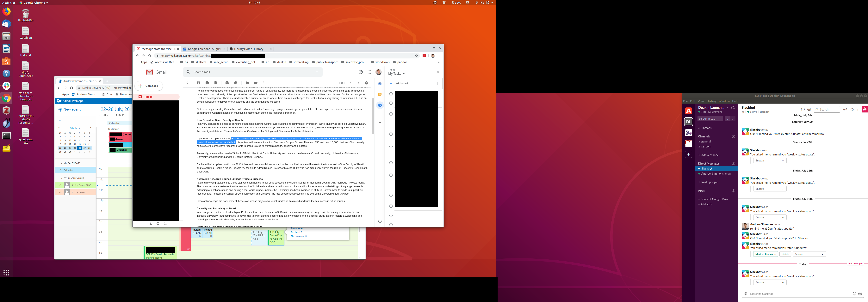
Task: Expand the Gmail search options arrow
Action: (x=317, y=72)
